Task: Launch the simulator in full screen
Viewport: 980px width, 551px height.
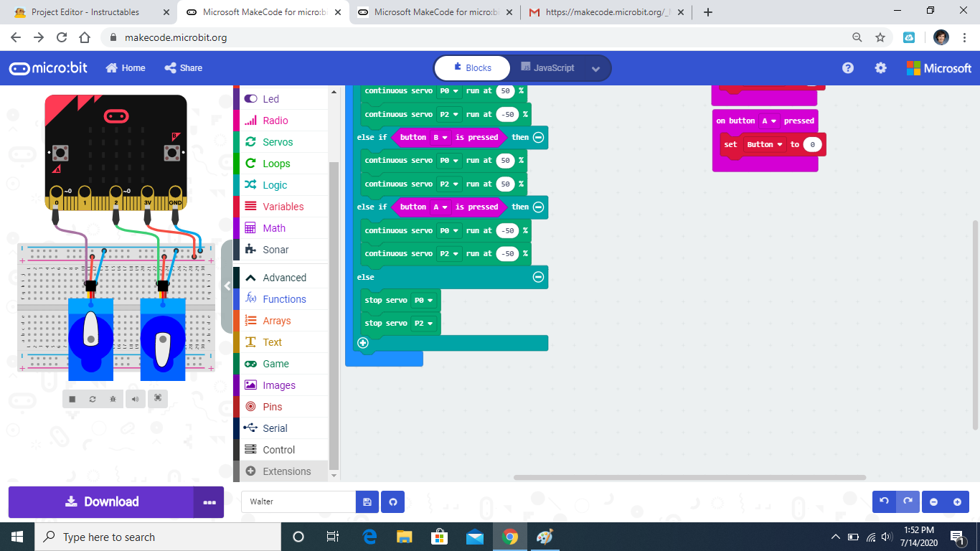Action: click(x=158, y=399)
